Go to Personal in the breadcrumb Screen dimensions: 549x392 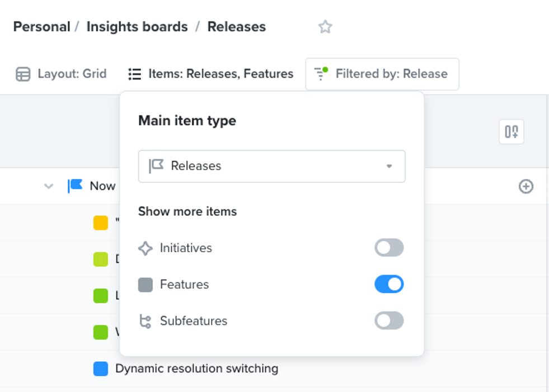pyautogui.click(x=41, y=26)
